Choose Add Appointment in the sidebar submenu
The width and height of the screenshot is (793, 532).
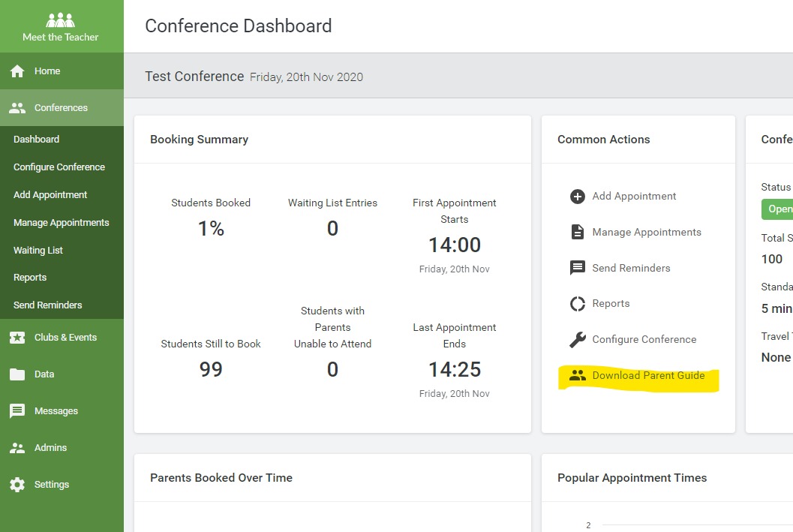click(x=50, y=194)
